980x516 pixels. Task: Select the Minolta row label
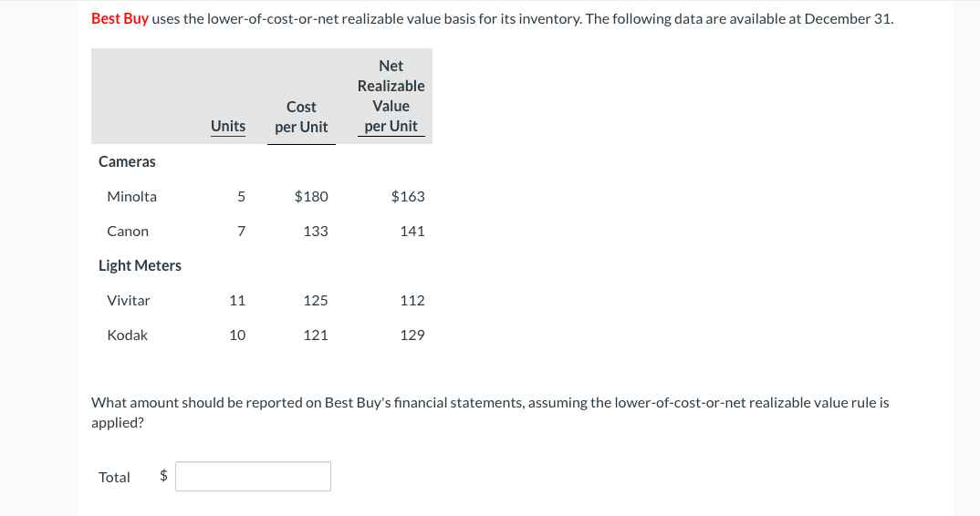132,197
